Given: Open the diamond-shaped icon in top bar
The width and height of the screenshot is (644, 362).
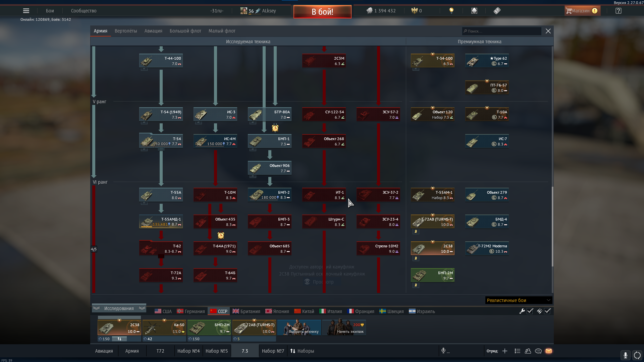Looking at the screenshot, I should pyautogui.click(x=474, y=11).
